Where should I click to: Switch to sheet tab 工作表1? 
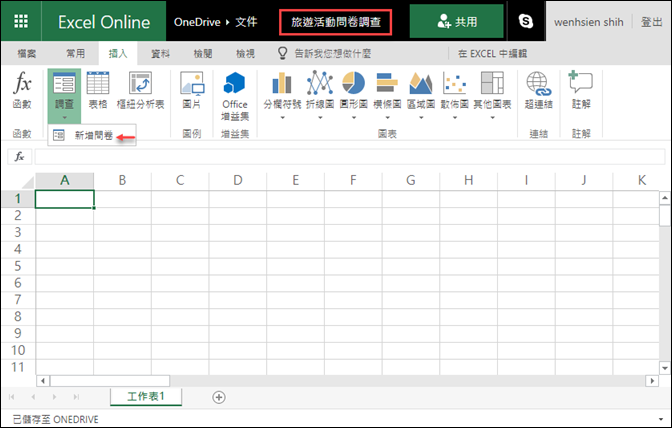point(146,396)
